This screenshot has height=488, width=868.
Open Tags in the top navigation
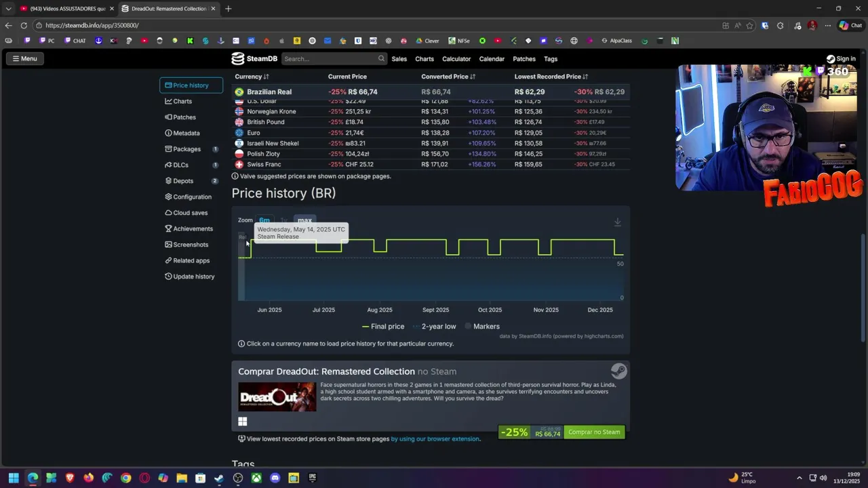click(551, 59)
